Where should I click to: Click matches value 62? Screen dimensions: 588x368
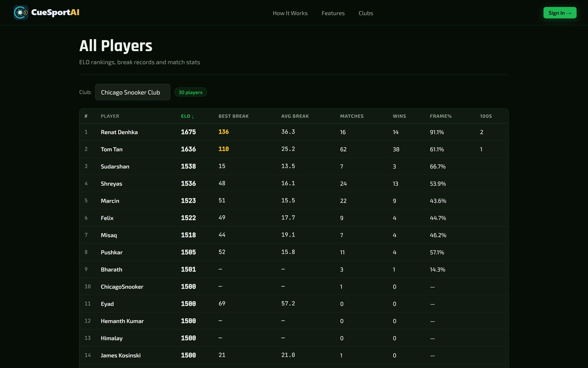343,149
